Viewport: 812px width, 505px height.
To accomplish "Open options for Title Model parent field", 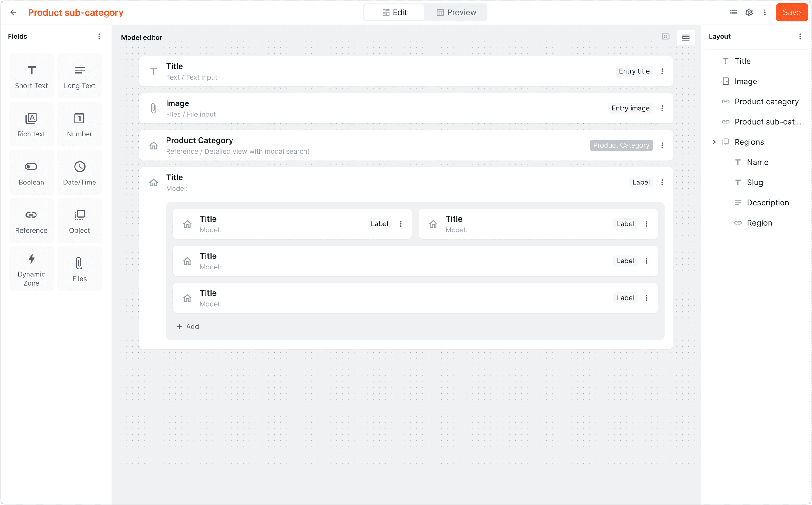I will [662, 183].
